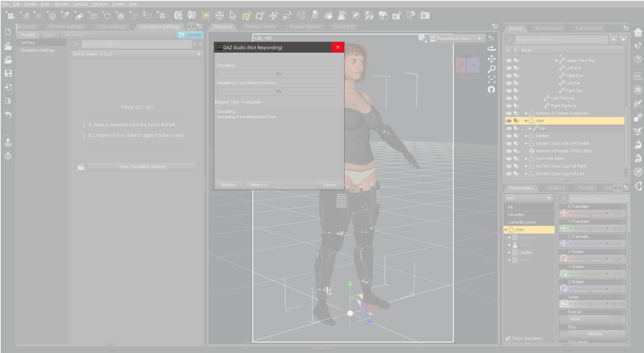Toggle selectability arrow for Genesis 8 Female Eyelashes

pyautogui.click(x=516, y=114)
